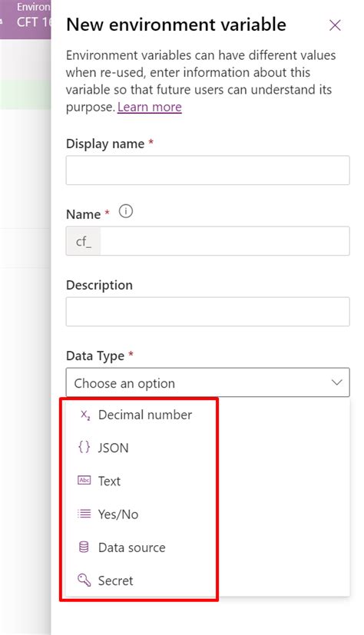
Task: Click the Text Abc icon
Action: point(84,481)
